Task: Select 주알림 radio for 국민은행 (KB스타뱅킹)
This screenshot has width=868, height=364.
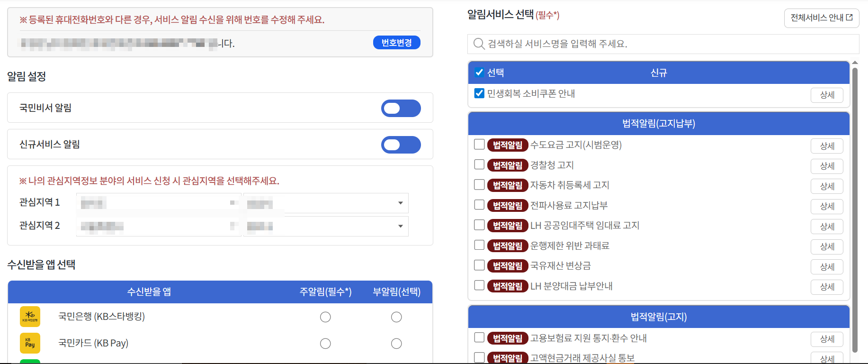Action: click(x=325, y=317)
